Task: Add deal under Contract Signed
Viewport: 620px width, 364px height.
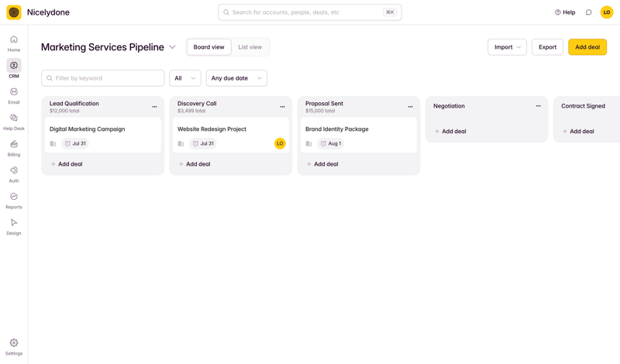Action: tap(578, 131)
